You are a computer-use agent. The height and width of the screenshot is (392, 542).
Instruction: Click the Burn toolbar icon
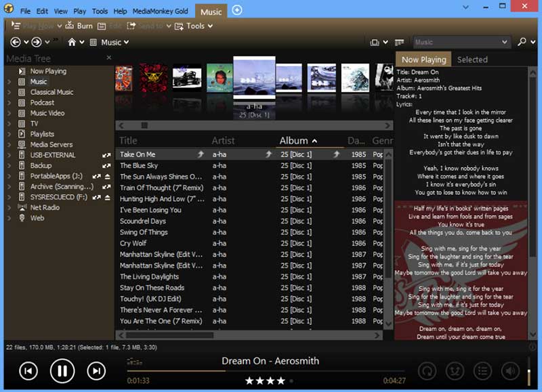pos(79,26)
